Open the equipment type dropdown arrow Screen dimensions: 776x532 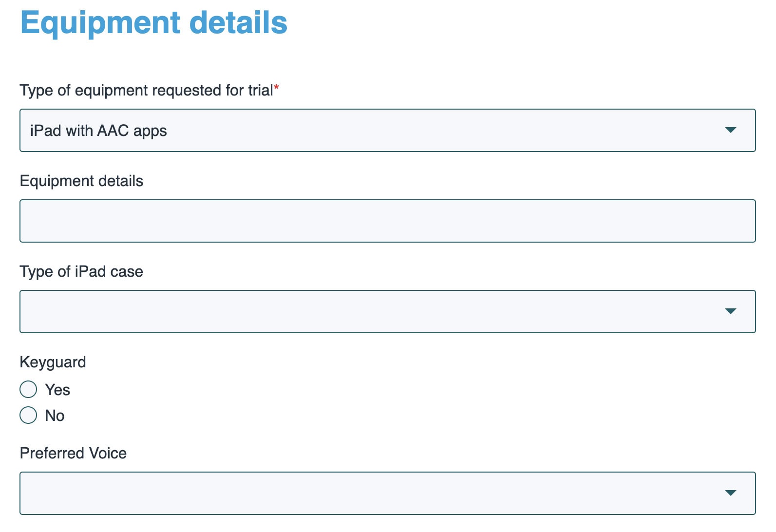pyautogui.click(x=730, y=130)
